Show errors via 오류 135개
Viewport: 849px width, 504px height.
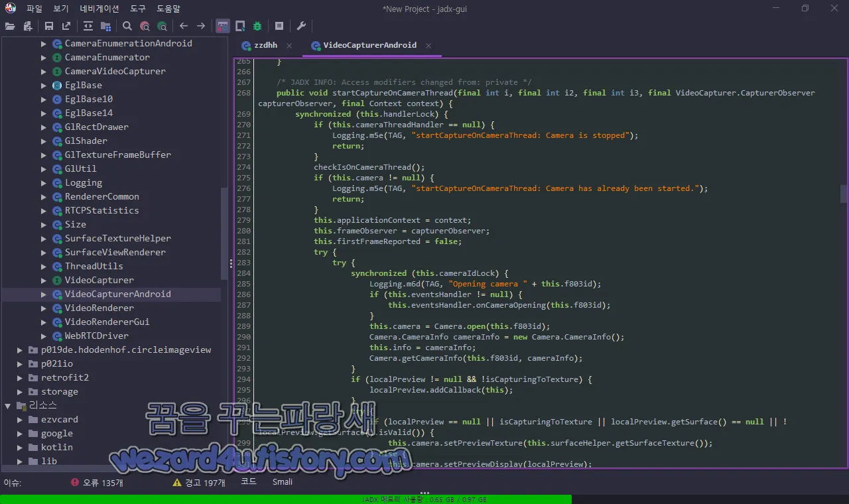pyautogui.click(x=97, y=483)
